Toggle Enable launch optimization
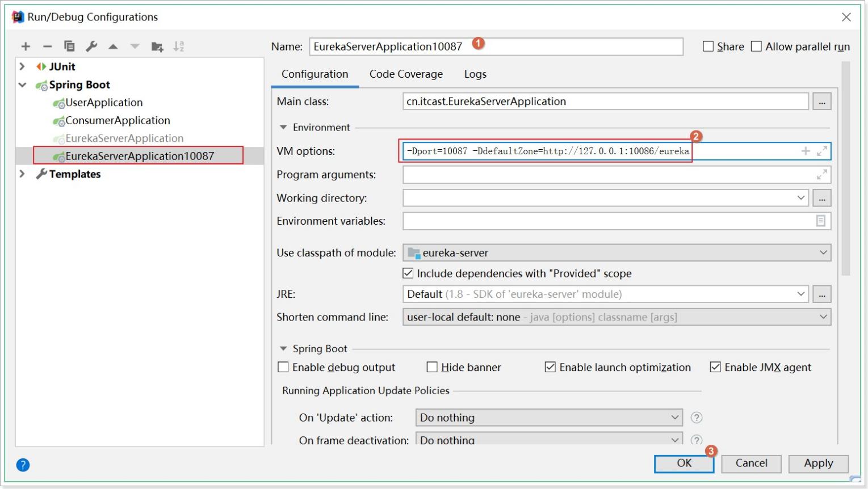 coord(550,367)
